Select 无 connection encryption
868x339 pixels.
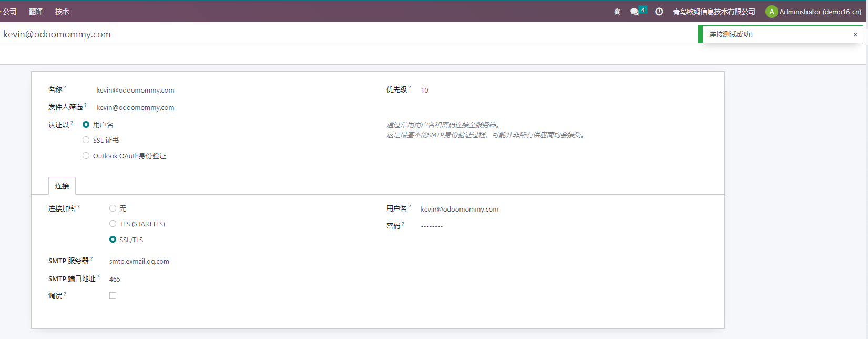(x=113, y=208)
